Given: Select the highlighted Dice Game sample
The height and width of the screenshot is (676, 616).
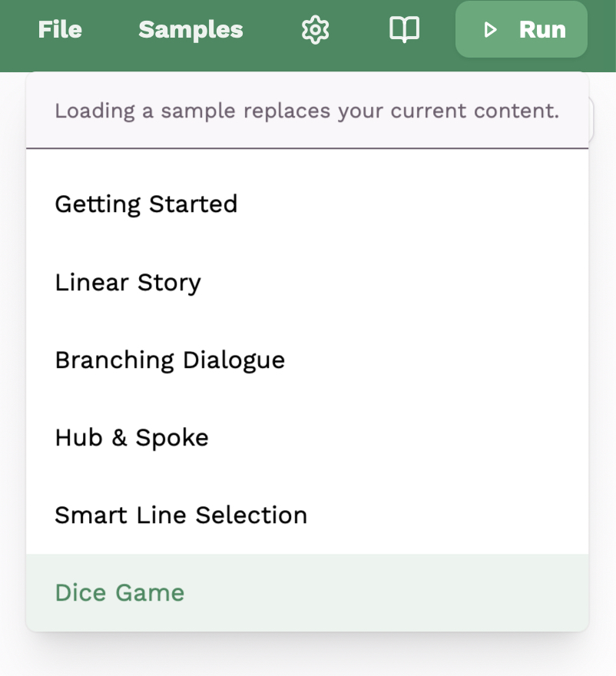Looking at the screenshot, I should [120, 593].
